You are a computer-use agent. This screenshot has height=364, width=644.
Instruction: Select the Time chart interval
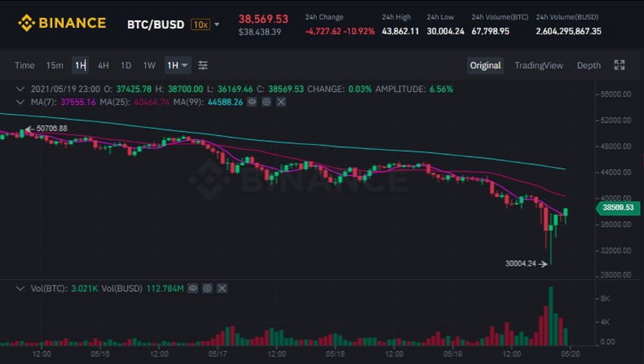point(24,65)
